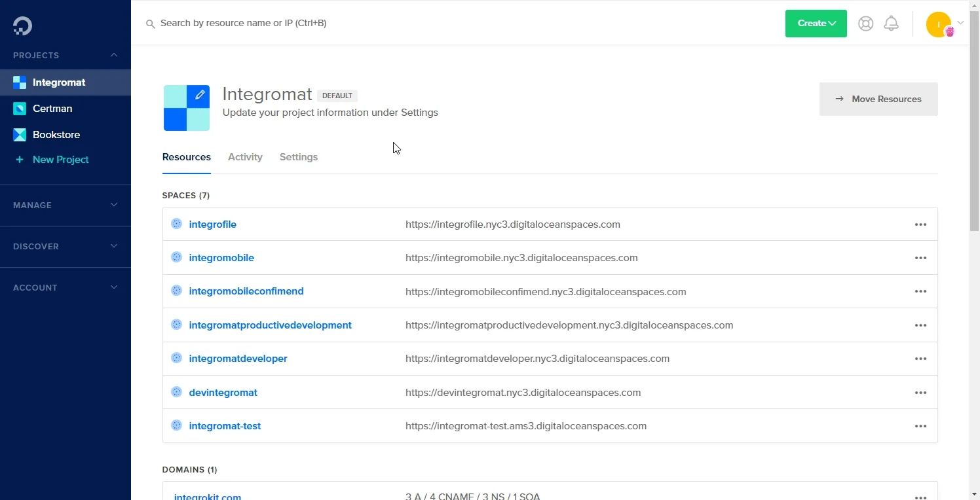Open the integromatdeveloper space link
The width and height of the screenshot is (980, 500).
(238, 359)
